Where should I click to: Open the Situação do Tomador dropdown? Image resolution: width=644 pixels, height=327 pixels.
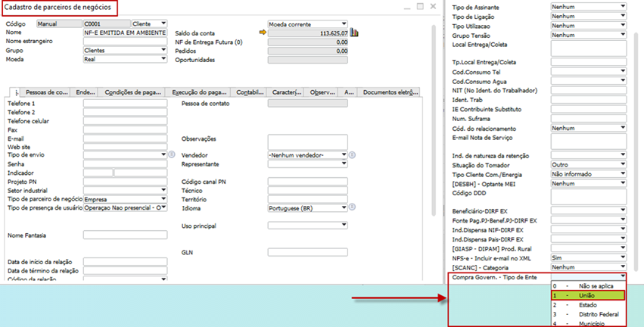pos(623,163)
